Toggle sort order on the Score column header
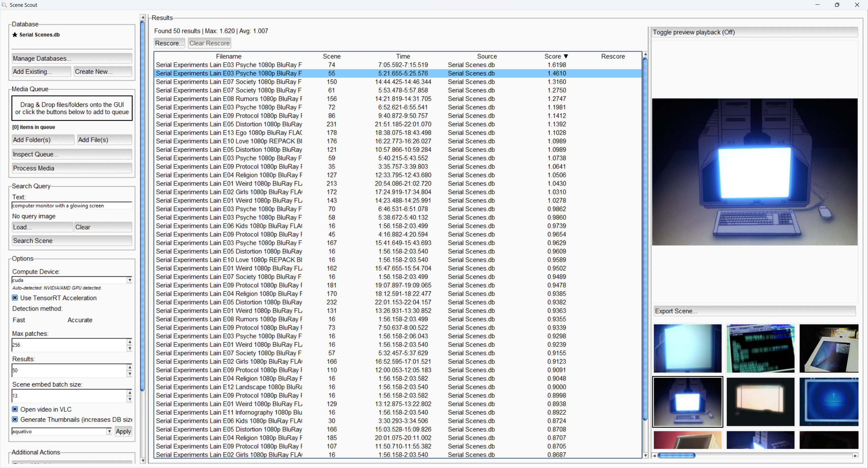868x468 pixels. pos(556,56)
